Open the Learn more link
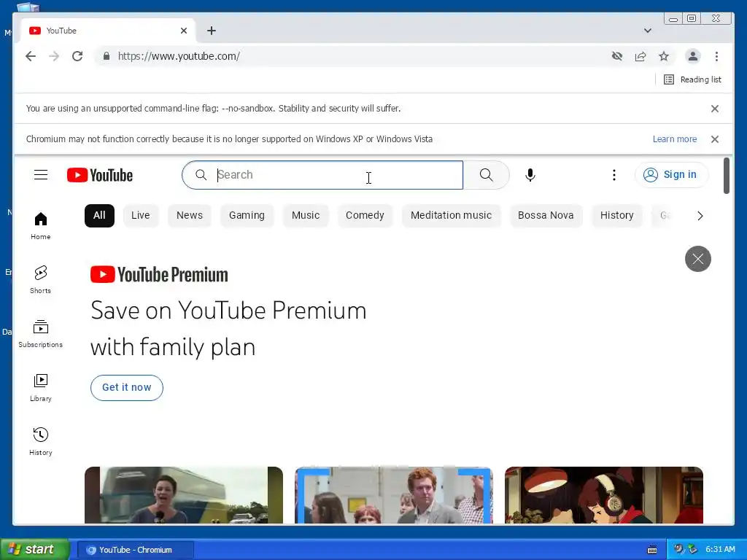747x560 pixels. [x=675, y=139]
